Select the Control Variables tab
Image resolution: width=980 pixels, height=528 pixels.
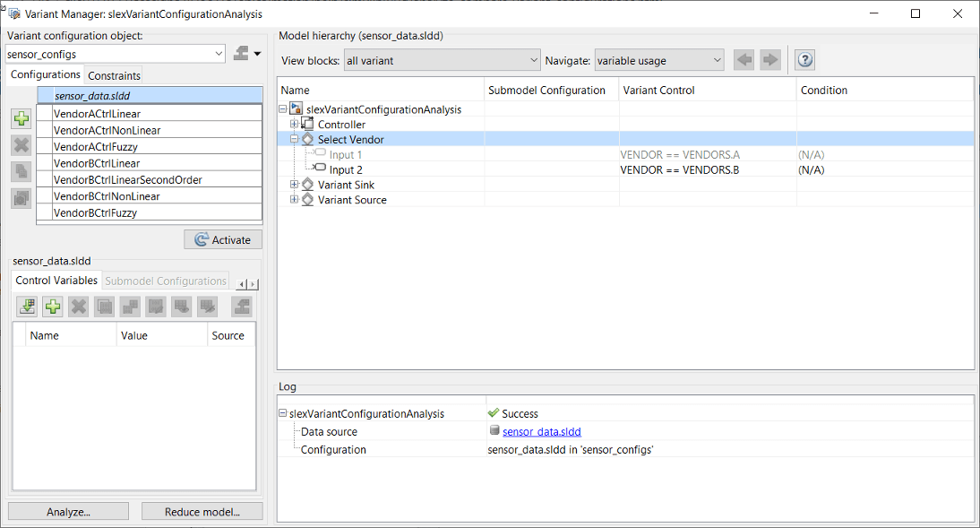pos(56,281)
